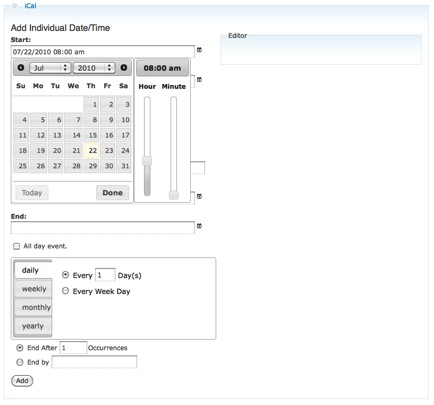Open calendar picker beside End field
This screenshot has width=434, height=405.
[199, 226]
